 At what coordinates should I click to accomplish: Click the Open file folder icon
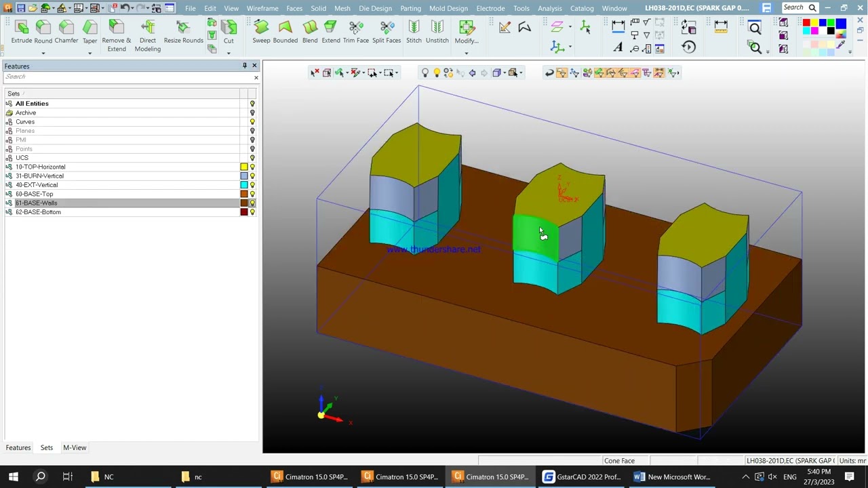pos(33,8)
